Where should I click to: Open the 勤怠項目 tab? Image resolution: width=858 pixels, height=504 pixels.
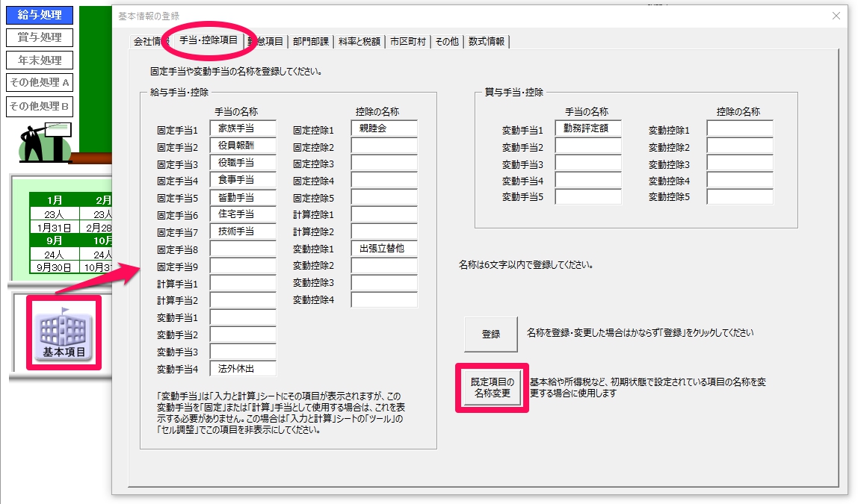pos(266,42)
